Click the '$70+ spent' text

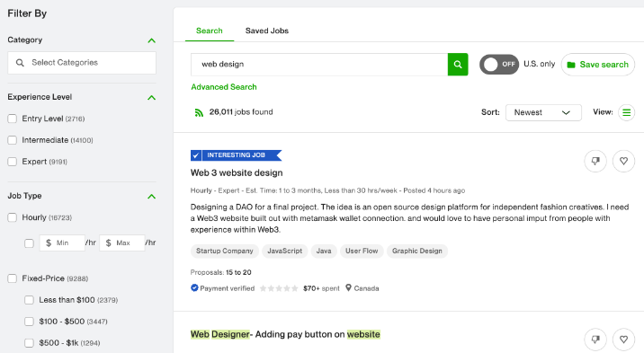[x=321, y=288]
